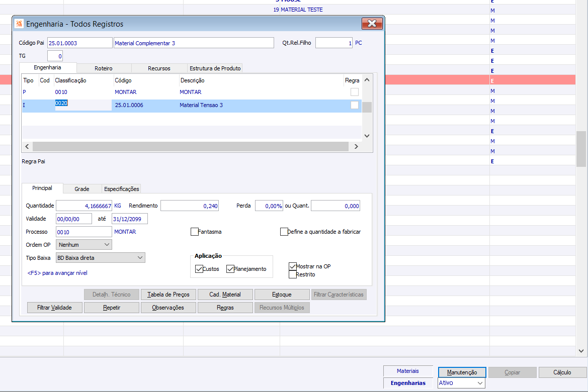
Task: Click the Quantidade input field
Action: [x=84, y=206]
